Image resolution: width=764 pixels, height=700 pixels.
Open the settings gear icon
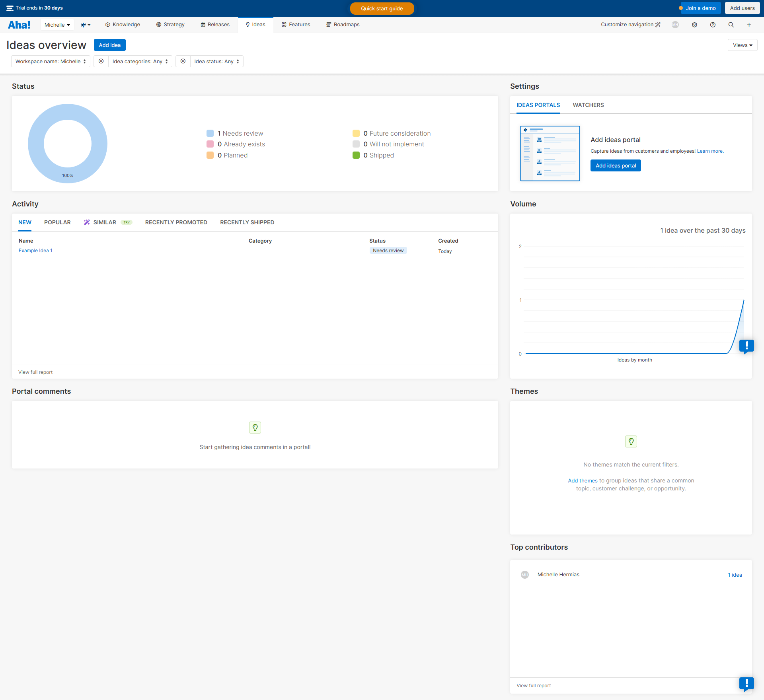(694, 25)
